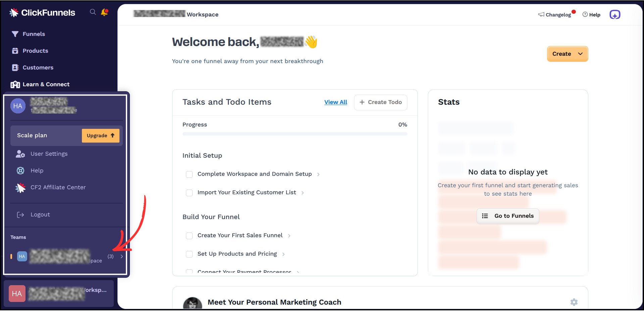Select User Settings from the menu
The width and height of the screenshot is (644, 311).
pos(49,154)
